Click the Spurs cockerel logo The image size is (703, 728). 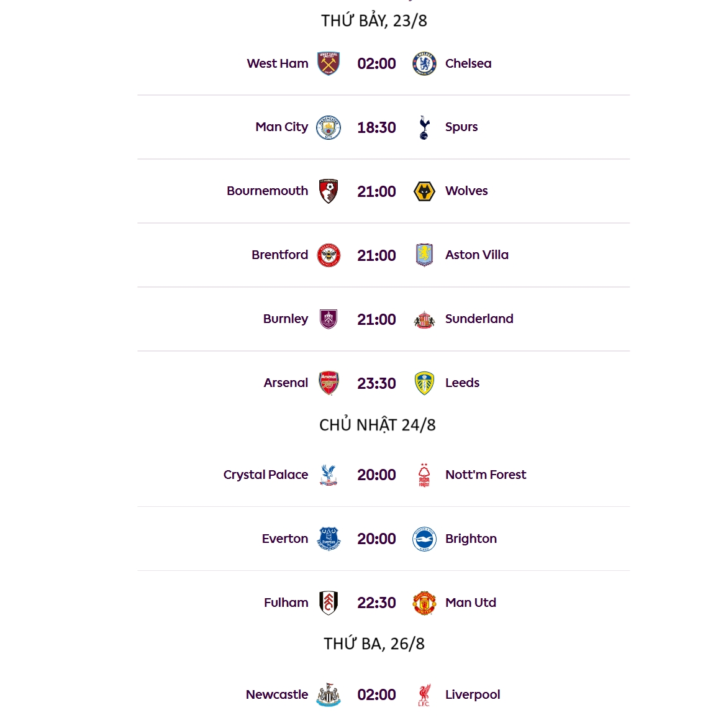424,127
